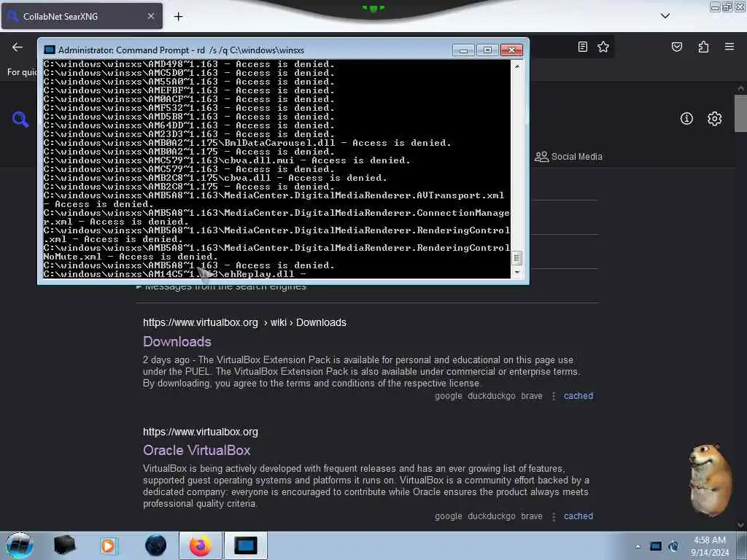The image size is (747, 560).
Task: Switch to Command Prompt in the taskbar
Action: pos(246,545)
